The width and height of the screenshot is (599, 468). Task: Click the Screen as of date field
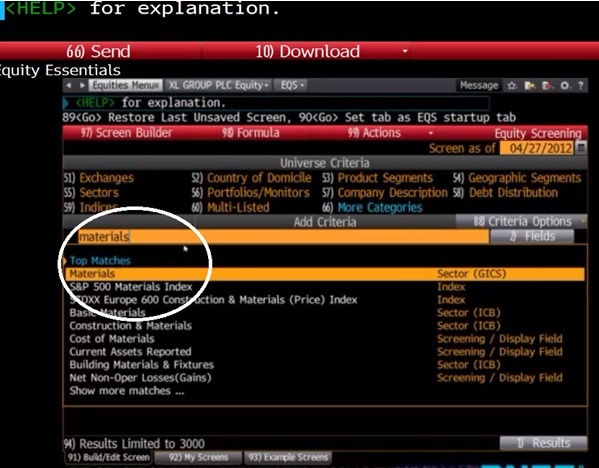click(537, 148)
